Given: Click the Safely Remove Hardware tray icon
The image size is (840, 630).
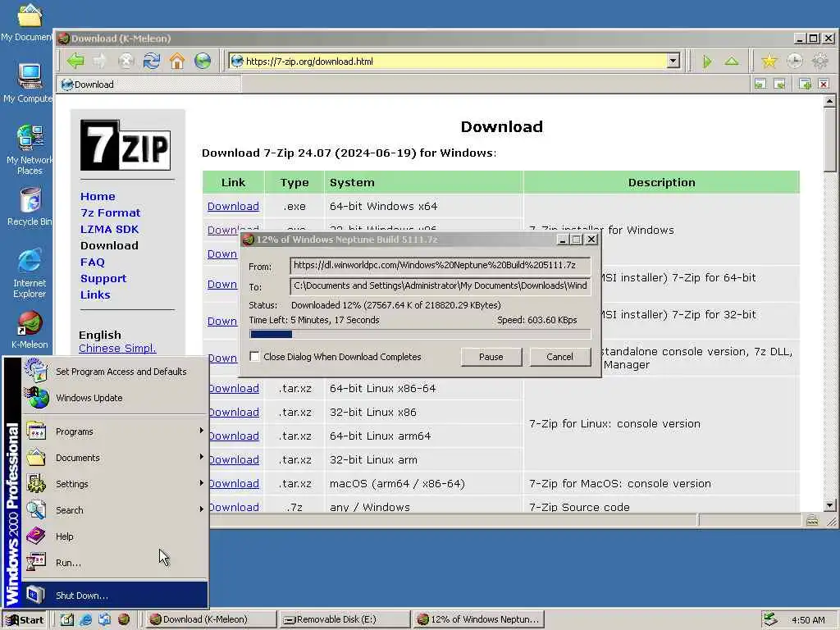Looking at the screenshot, I should point(770,619).
